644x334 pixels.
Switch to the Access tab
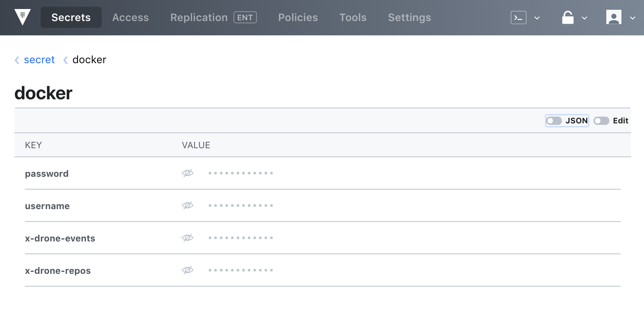click(130, 17)
